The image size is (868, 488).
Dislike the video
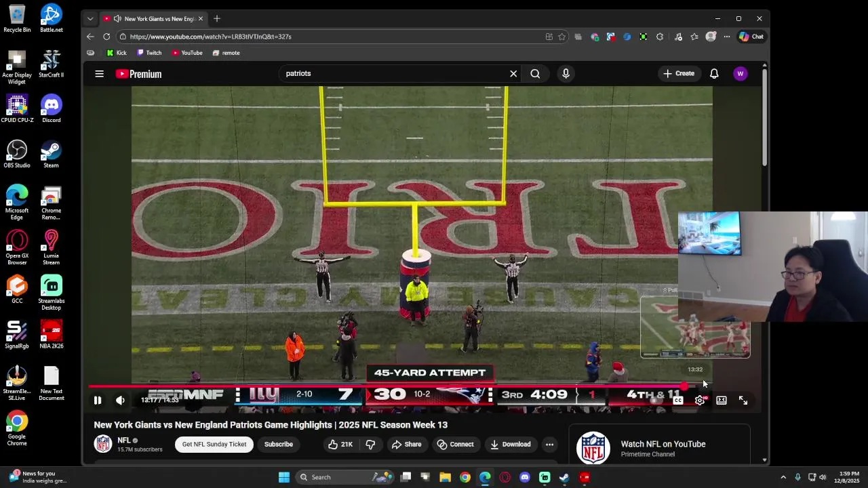(x=370, y=444)
